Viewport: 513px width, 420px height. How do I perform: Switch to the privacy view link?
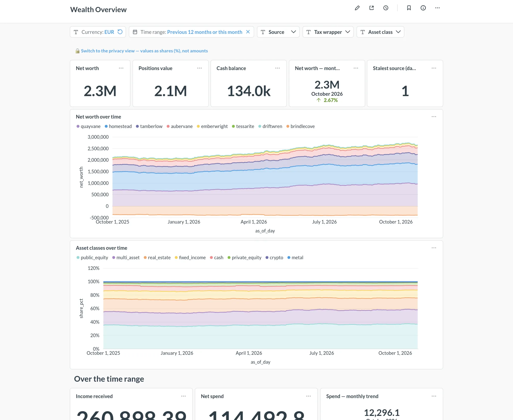pos(144,51)
